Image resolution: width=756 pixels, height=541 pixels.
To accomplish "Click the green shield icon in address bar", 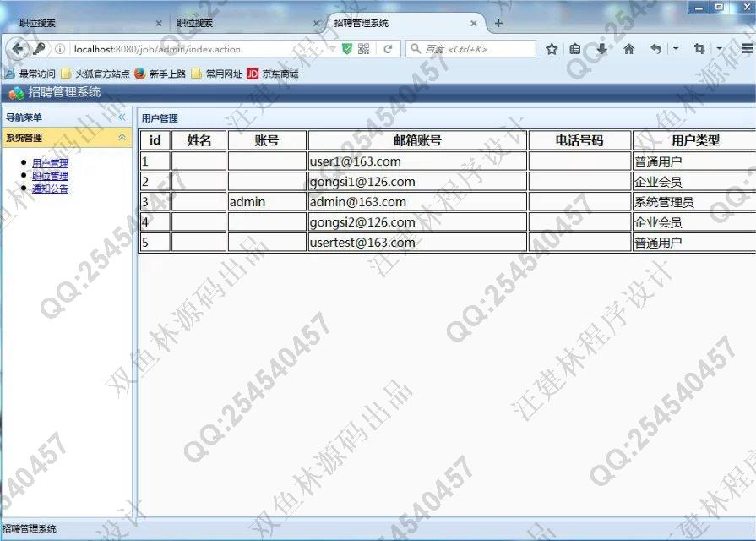I will coord(346,49).
